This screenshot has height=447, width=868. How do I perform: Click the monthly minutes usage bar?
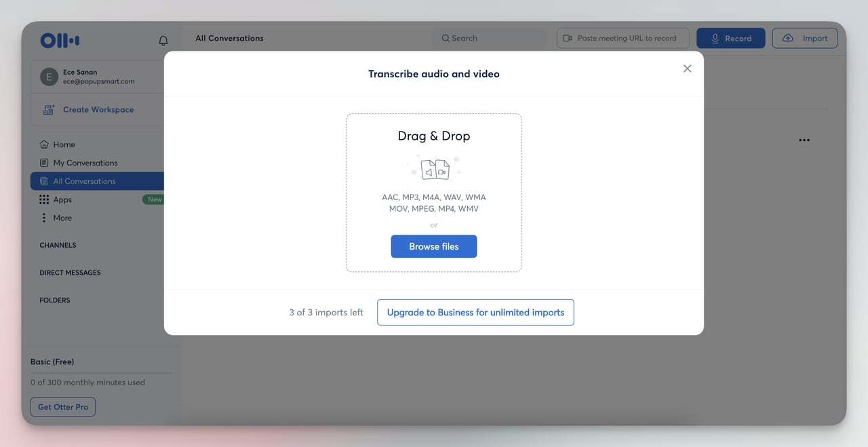point(101,372)
